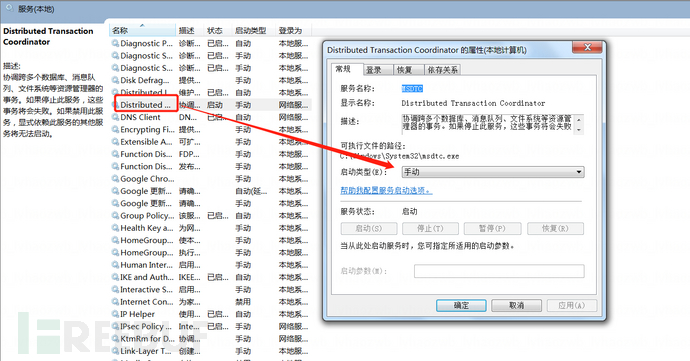The height and width of the screenshot is (361, 690).
Task: Click highlighted MSDTC service name field
Action: [x=412, y=89]
